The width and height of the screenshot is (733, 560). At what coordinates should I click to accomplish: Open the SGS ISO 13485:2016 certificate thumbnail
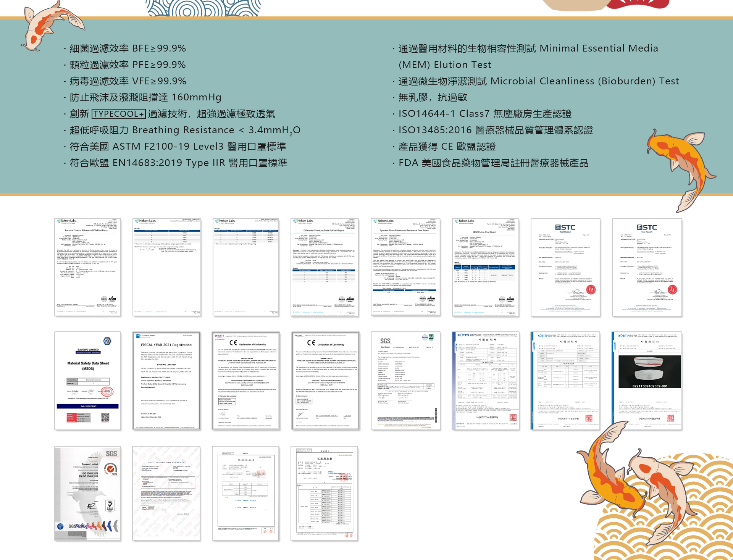pos(87,493)
